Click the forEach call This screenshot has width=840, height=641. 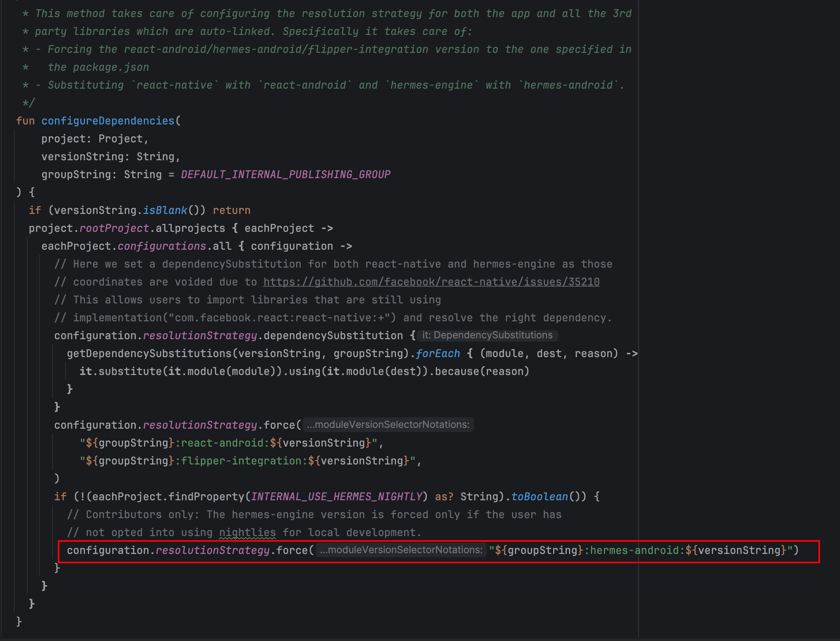437,353
